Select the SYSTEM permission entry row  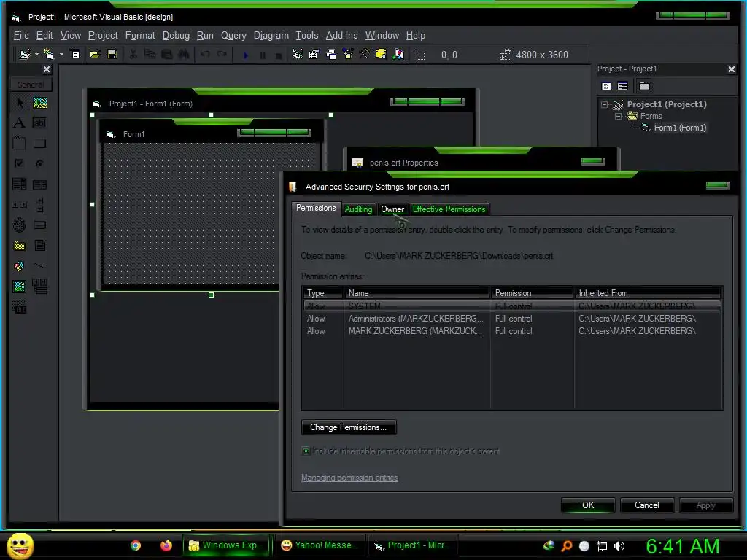[x=512, y=306]
